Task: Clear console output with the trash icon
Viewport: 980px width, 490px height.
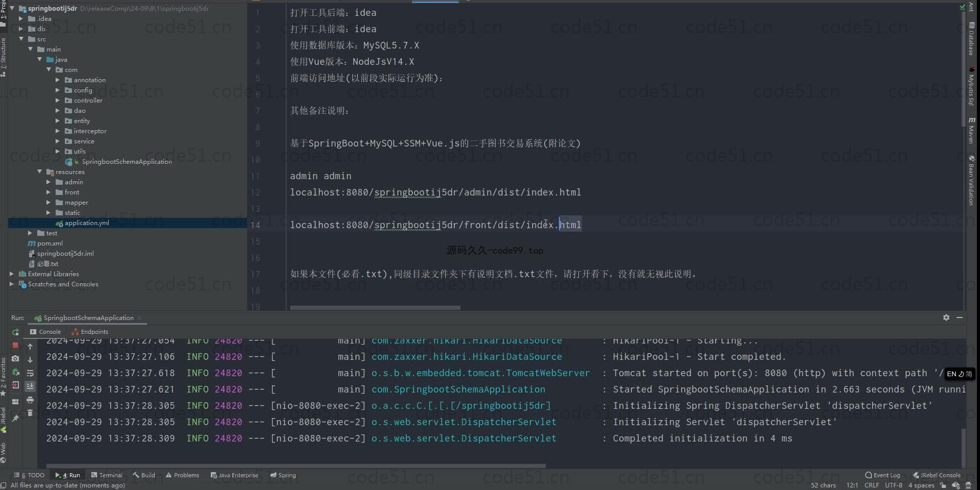Action: tap(30, 413)
